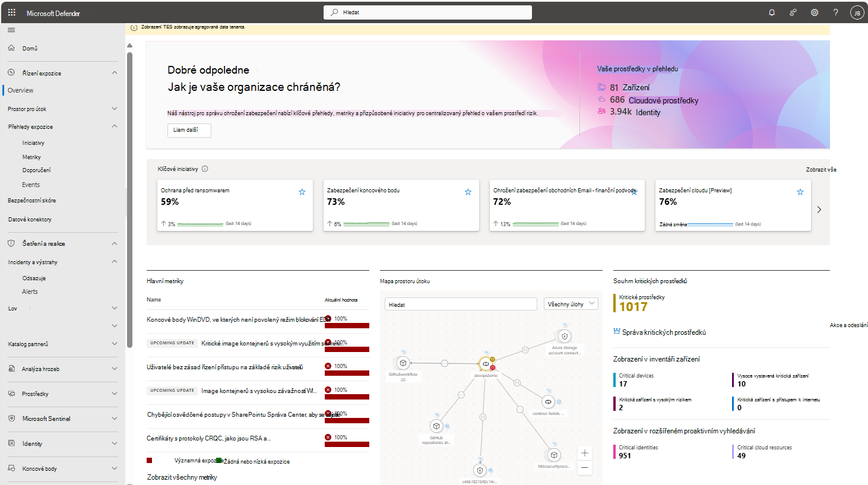This screenshot has height=485, width=868.
Task: Open Správa kritických prostředků link
Action: tap(664, 332)
